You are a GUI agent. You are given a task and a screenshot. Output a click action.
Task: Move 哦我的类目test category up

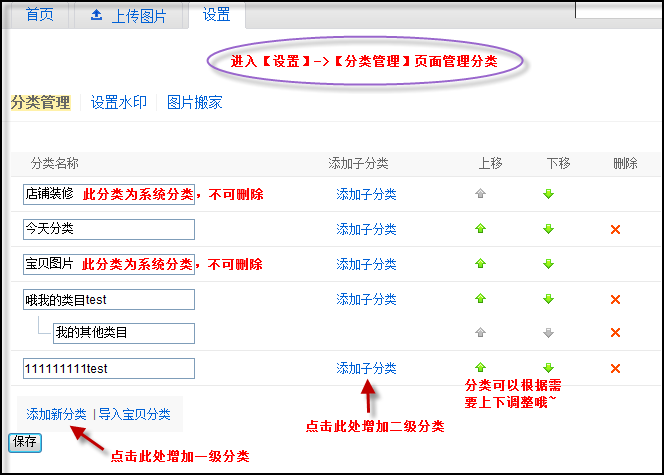[481, 299]
